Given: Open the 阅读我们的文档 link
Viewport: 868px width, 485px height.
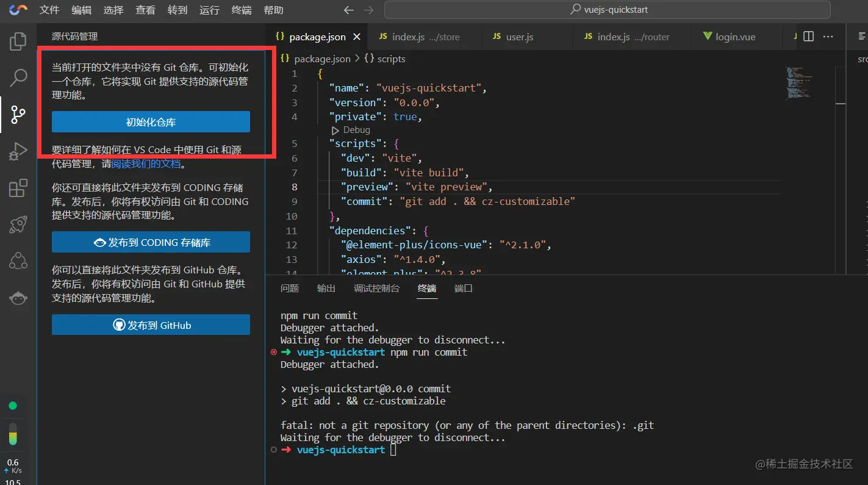Looking at the screenshot, I should point(146,163).
